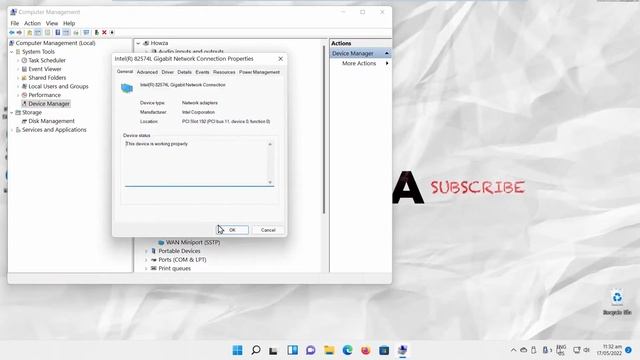Collapse the Storage tree node

[x=12, y=113]
